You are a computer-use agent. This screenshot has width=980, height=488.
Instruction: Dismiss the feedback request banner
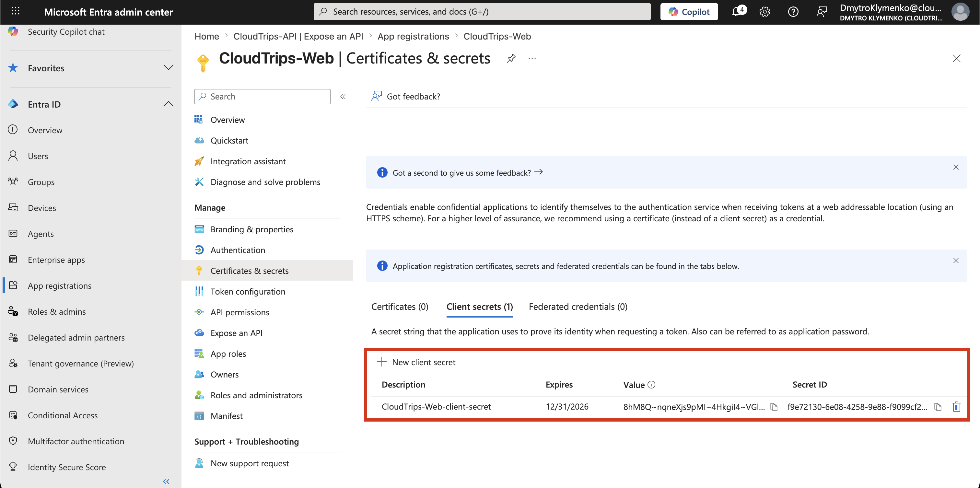956,167
